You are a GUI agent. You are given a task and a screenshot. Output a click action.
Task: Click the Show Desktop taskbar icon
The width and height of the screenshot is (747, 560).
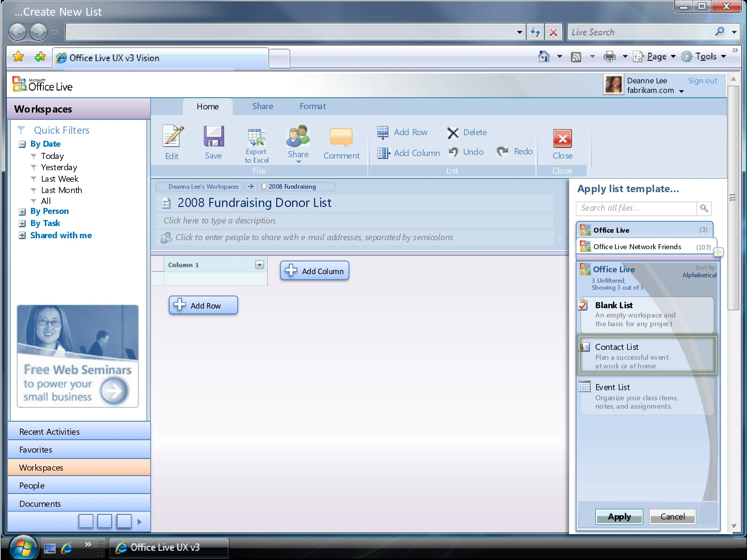point(50,548)
